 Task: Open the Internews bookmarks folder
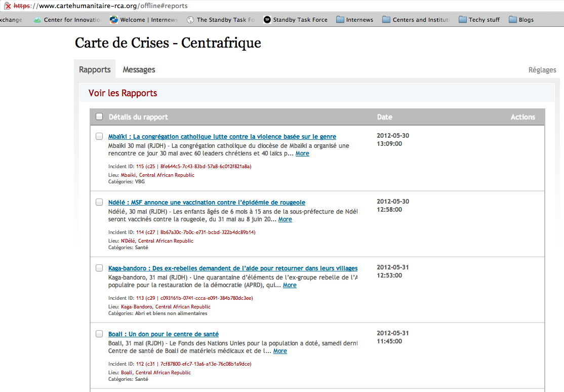click(354, 20)
